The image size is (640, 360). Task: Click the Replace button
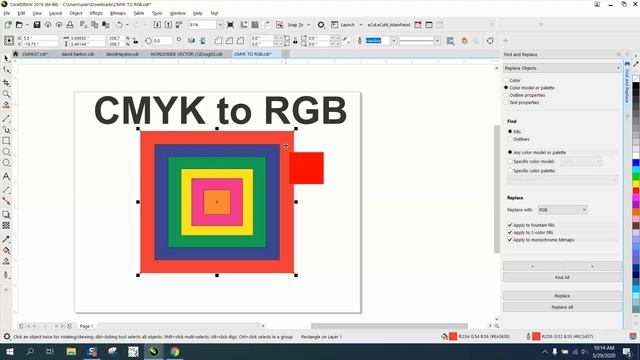tap(562, 296)
